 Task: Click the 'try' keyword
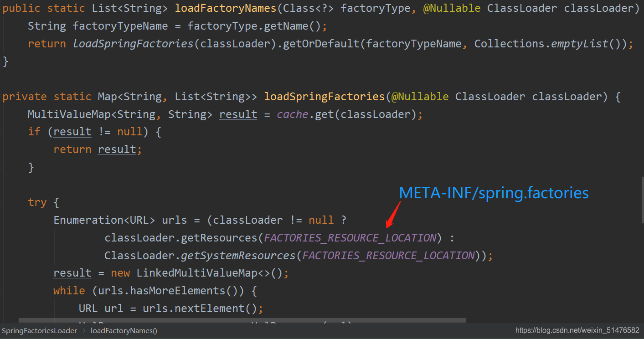point(37,202)
